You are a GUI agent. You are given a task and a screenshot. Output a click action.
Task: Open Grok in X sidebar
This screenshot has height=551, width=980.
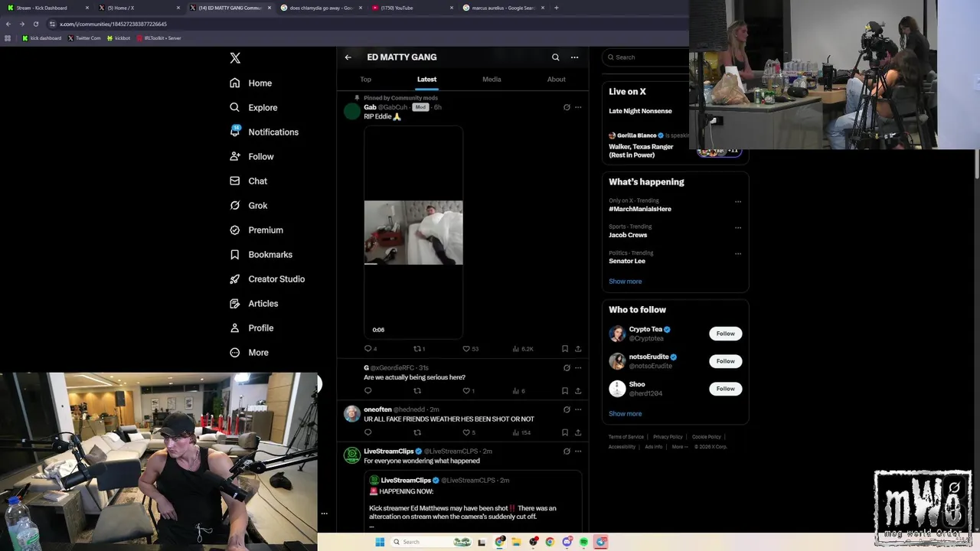point(249,205)
